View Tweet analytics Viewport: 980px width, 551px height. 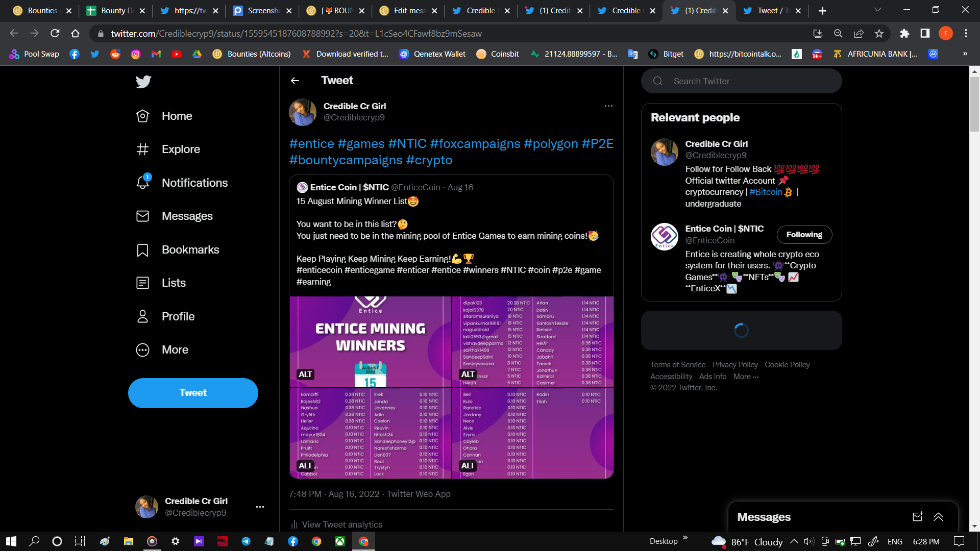(x=336, y=524)
